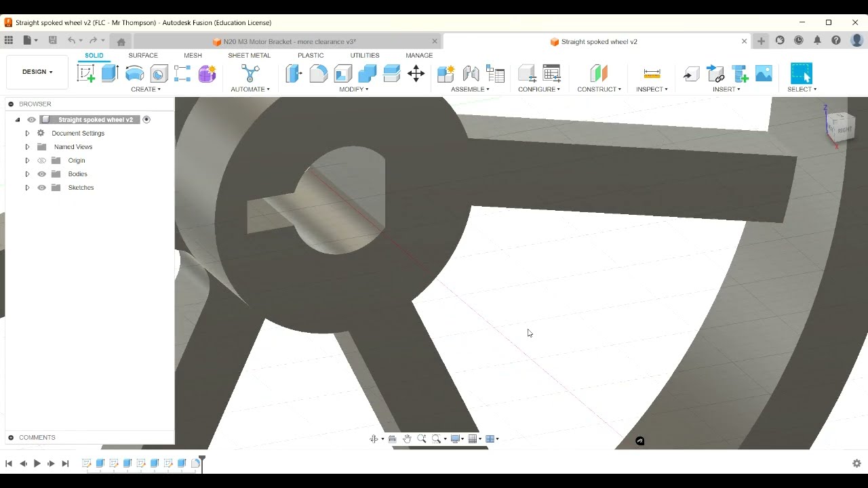Activate the Select tool
Viewport: 868px width, 488px height.
tap(802, 73)
